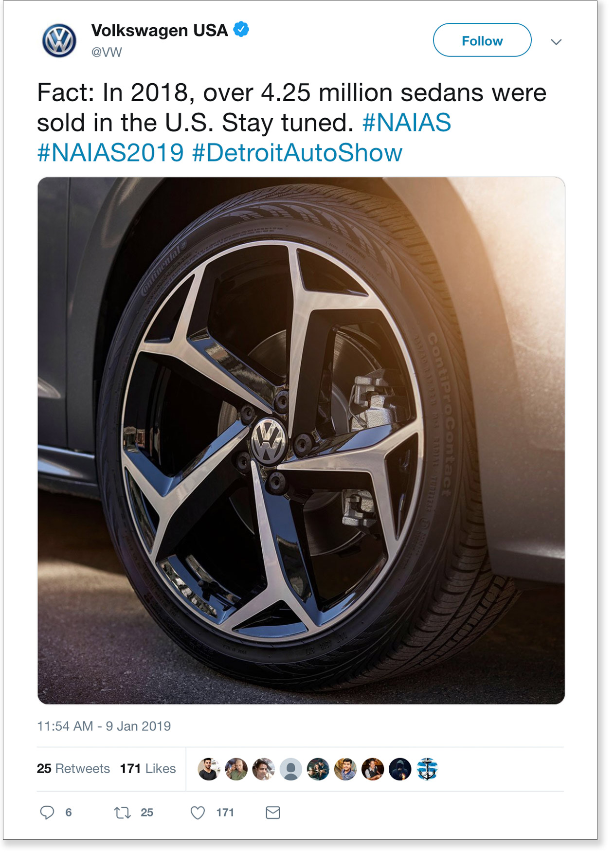Open the @VW handle

tap(107, 52)
